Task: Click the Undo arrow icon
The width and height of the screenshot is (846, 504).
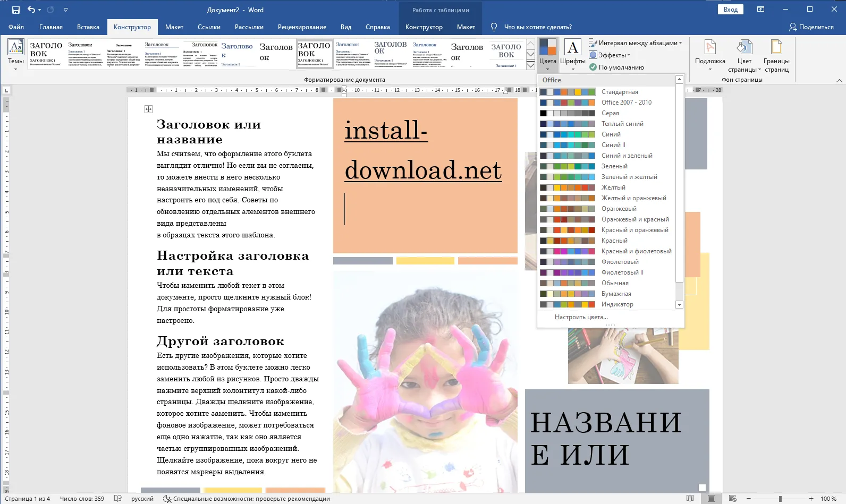Action: [x=31, y=10]
